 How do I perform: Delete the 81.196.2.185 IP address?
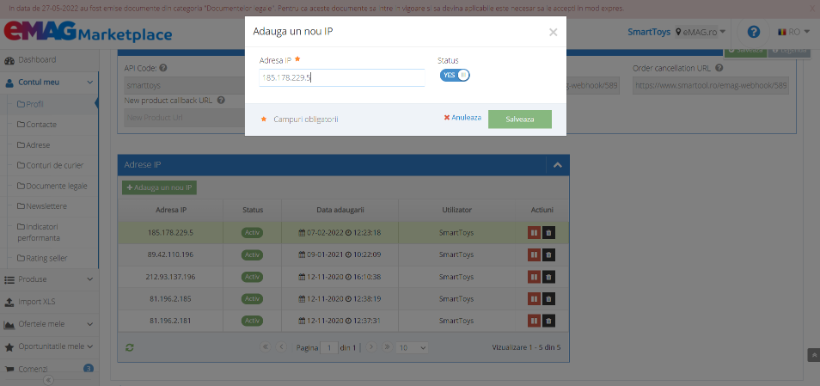tap(548, 299)
